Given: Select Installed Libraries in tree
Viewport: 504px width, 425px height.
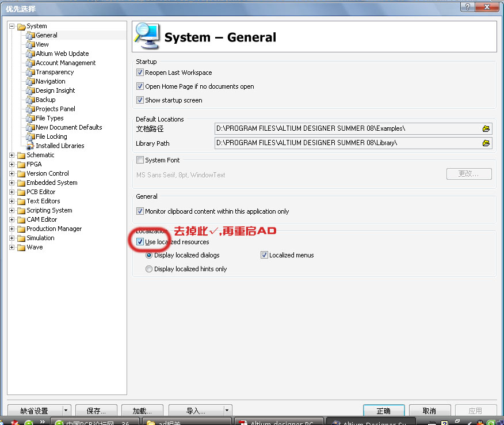Looking at the screenshot, I should (x=60, y=146).
